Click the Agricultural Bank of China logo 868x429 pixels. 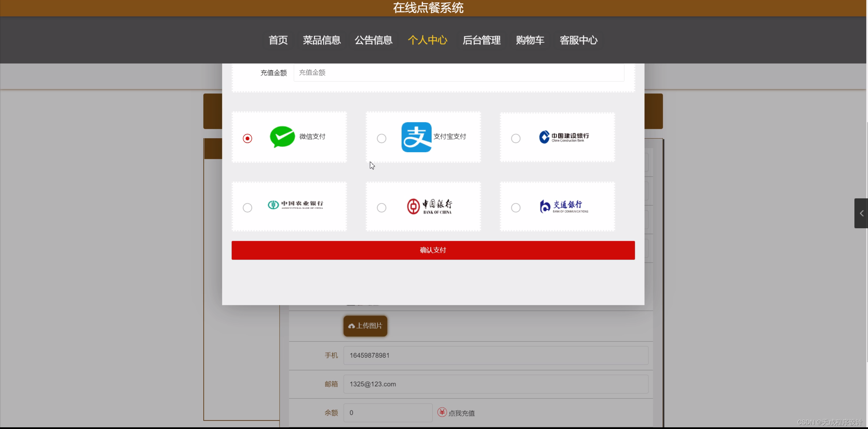click(x=295, y=205)
